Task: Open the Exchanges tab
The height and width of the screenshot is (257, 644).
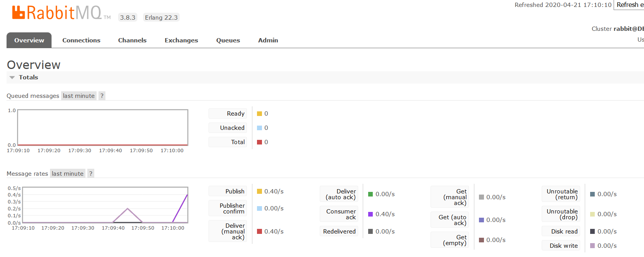Action: point(181,40)
